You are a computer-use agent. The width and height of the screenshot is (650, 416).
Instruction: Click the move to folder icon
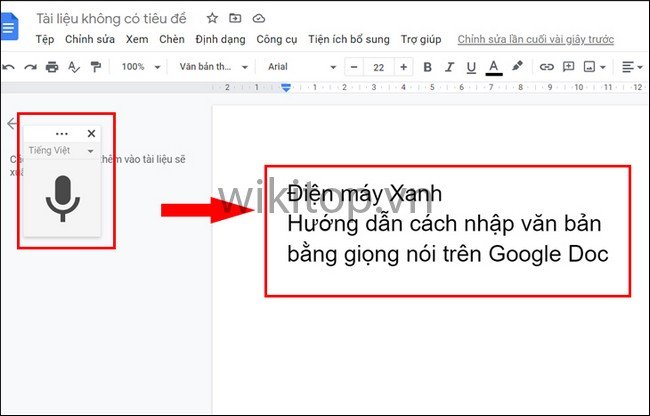tap(235, 18)
